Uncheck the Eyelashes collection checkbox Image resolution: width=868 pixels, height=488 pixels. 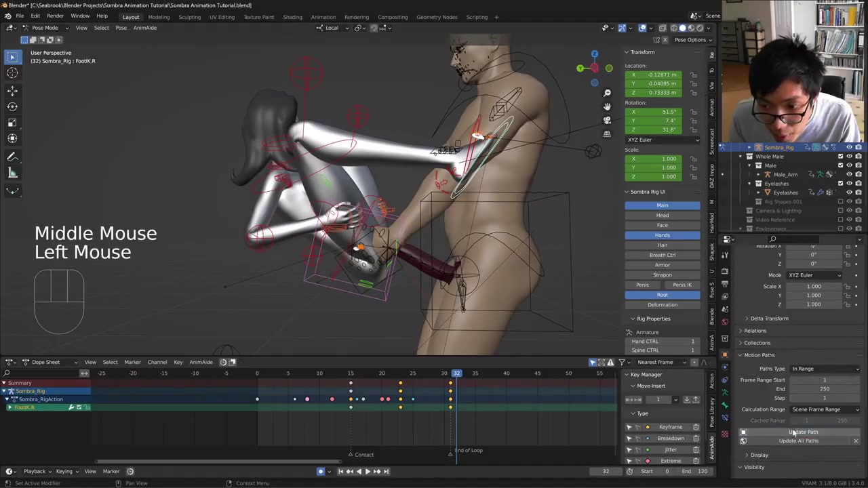click(x=840, y=184)
